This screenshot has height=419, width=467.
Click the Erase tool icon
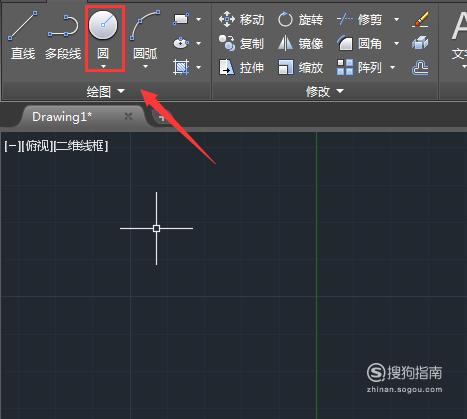420,19
